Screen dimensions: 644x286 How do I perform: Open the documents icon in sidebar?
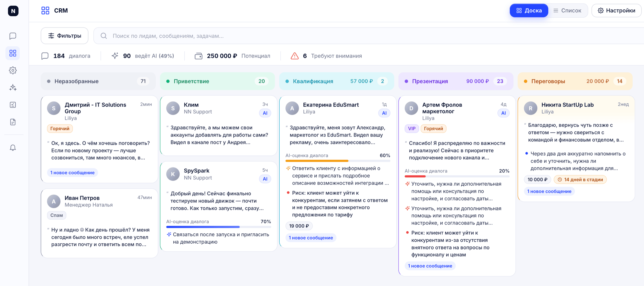(x=13, y=122)
